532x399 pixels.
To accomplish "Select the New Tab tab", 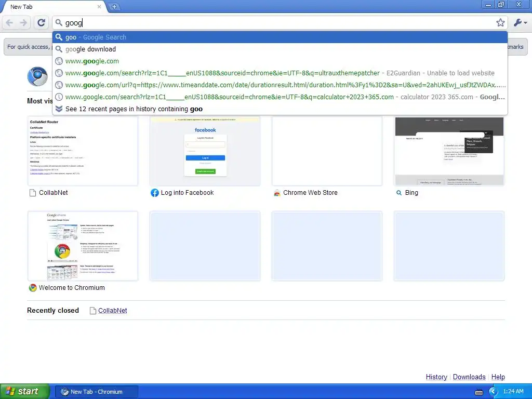I will coord(51,7).
